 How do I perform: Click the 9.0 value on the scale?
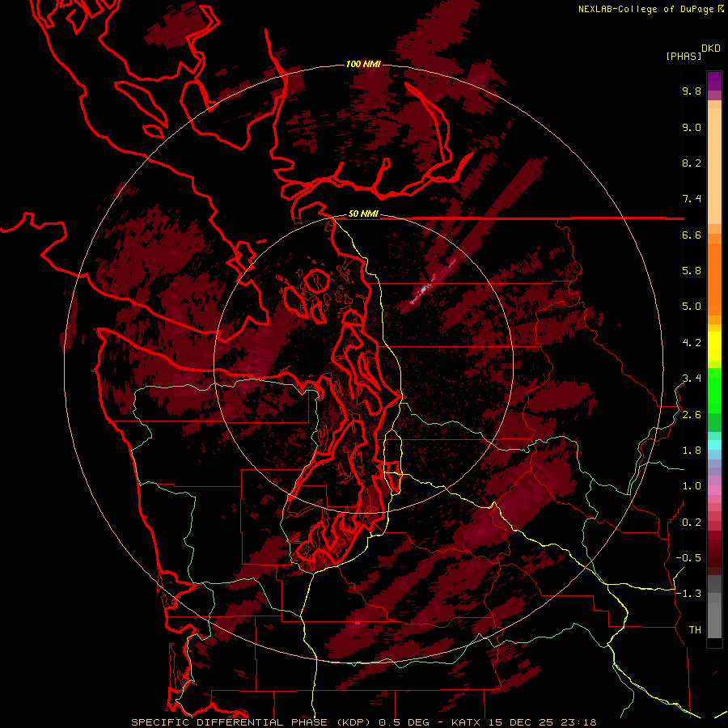tap(692, 127)
